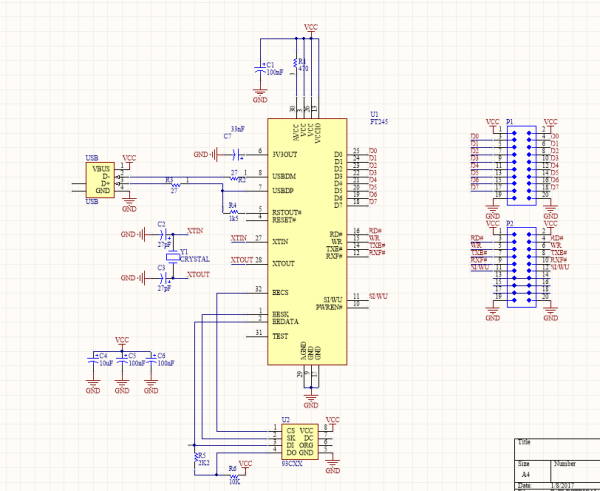Select resistor R1 470 symbol
The height and width of the screenshot is (491, 600).
pos(295,64)
